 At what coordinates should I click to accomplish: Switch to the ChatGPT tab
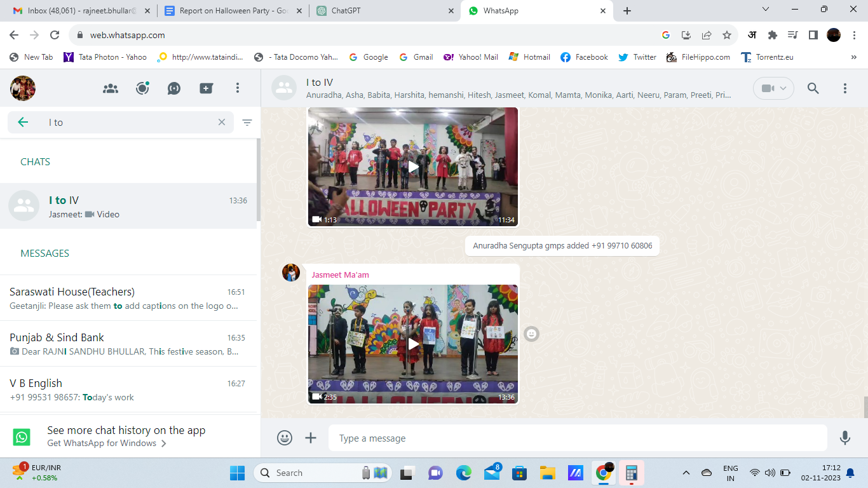tap(385, 11)
